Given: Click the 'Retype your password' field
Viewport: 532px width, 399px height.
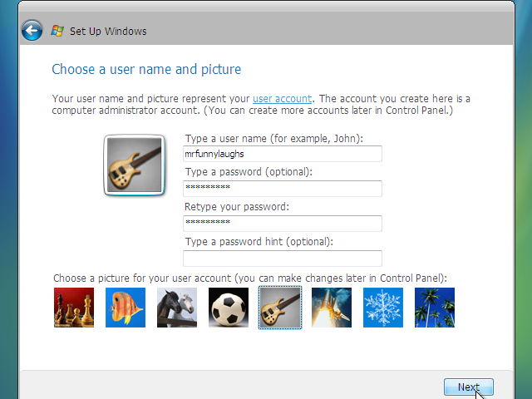Looking at the screenshot, I should click(x=283, y=224).
